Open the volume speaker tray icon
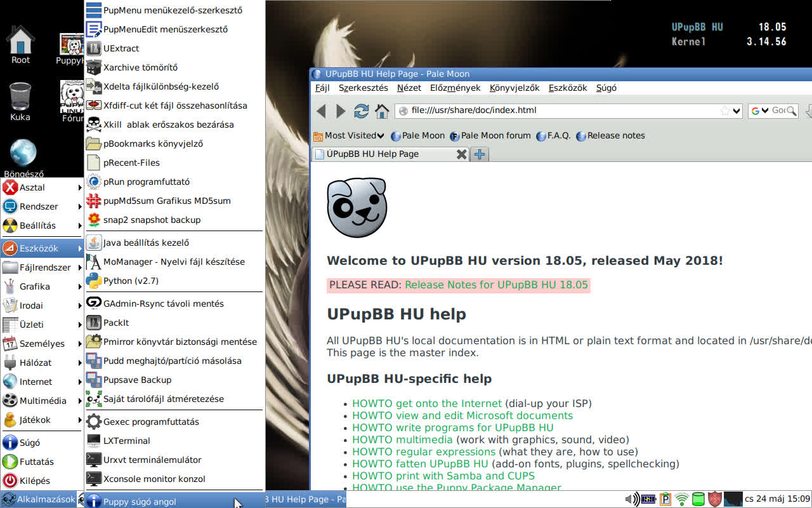This screenshot has width=812, height=508. (632, 499)
